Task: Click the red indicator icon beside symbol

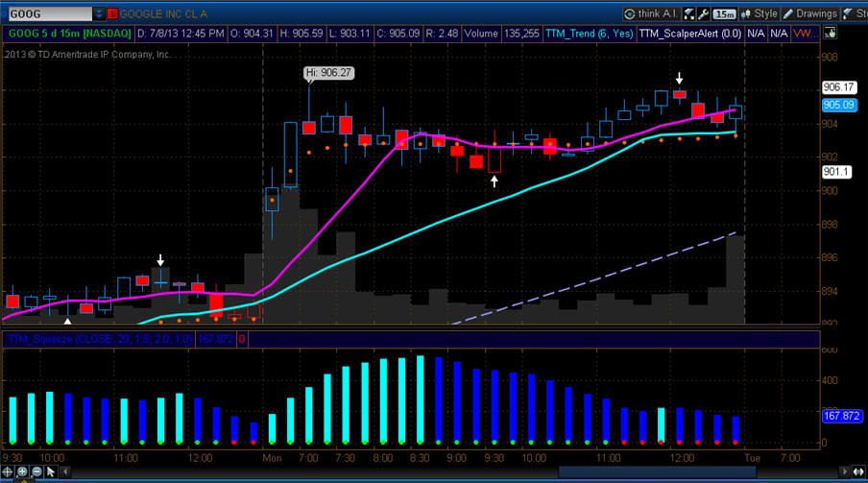Action: 114,14
